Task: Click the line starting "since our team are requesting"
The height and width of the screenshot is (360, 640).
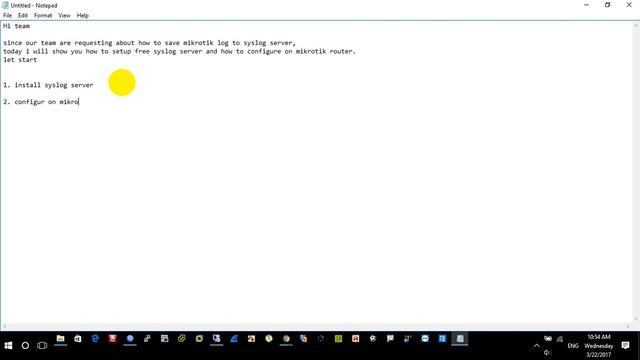Action: click(x=149, y=43)
